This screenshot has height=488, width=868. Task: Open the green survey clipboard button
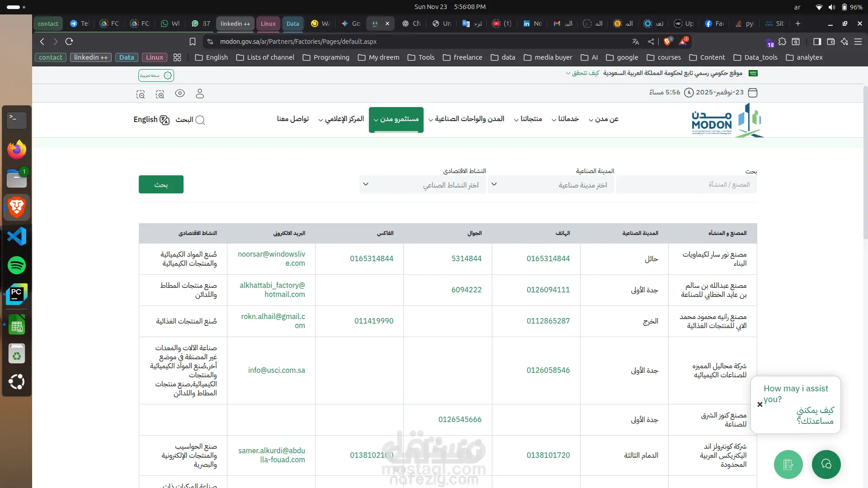click(x=788, y=464)
